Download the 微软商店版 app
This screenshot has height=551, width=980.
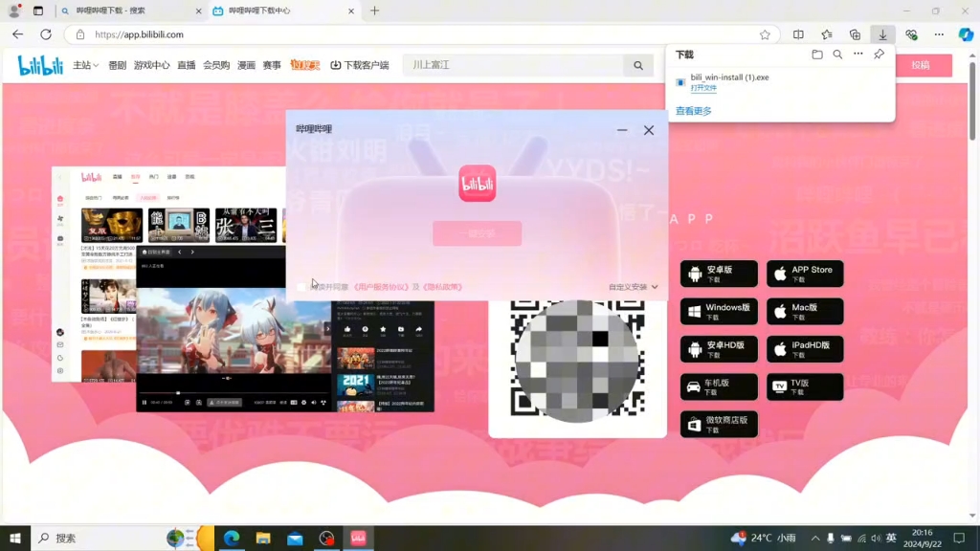point(719,424)
